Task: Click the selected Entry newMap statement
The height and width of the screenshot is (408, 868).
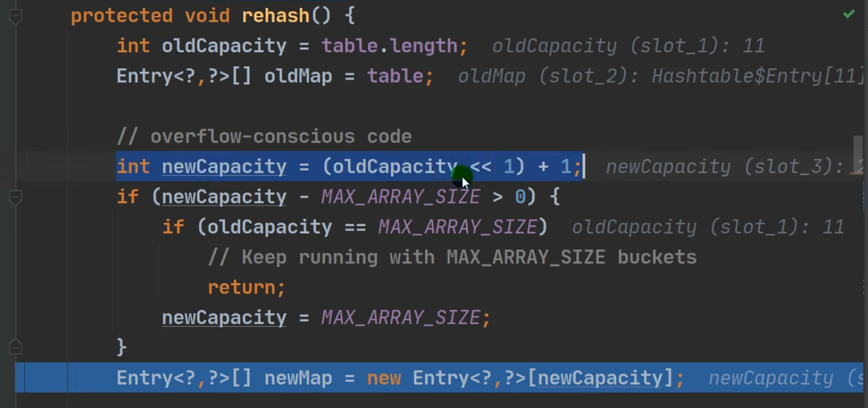Action: point(397,378)
